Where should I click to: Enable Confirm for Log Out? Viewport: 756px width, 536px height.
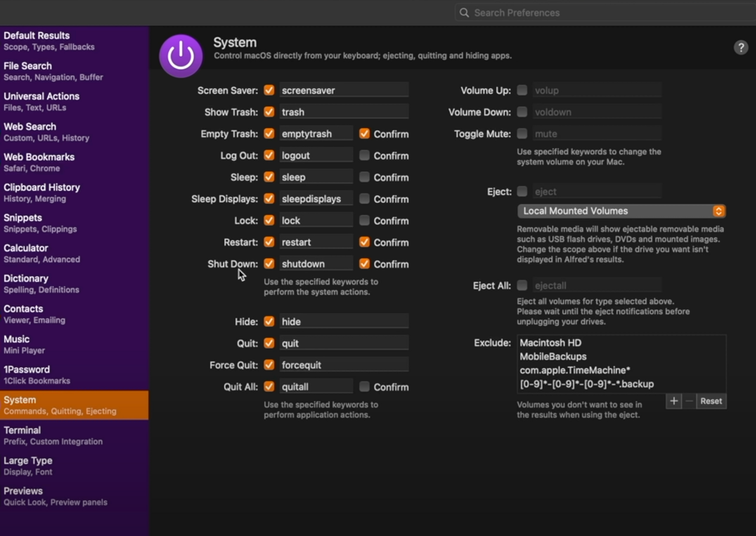coord(364,155)
